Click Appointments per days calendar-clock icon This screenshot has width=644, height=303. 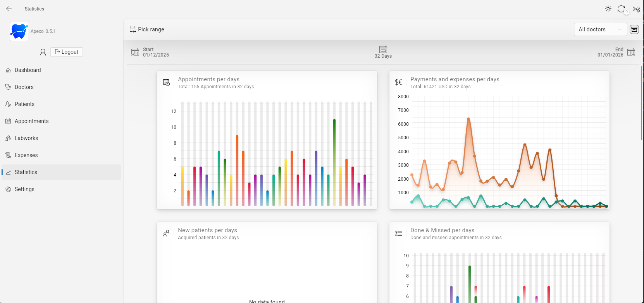pos(167,82)
